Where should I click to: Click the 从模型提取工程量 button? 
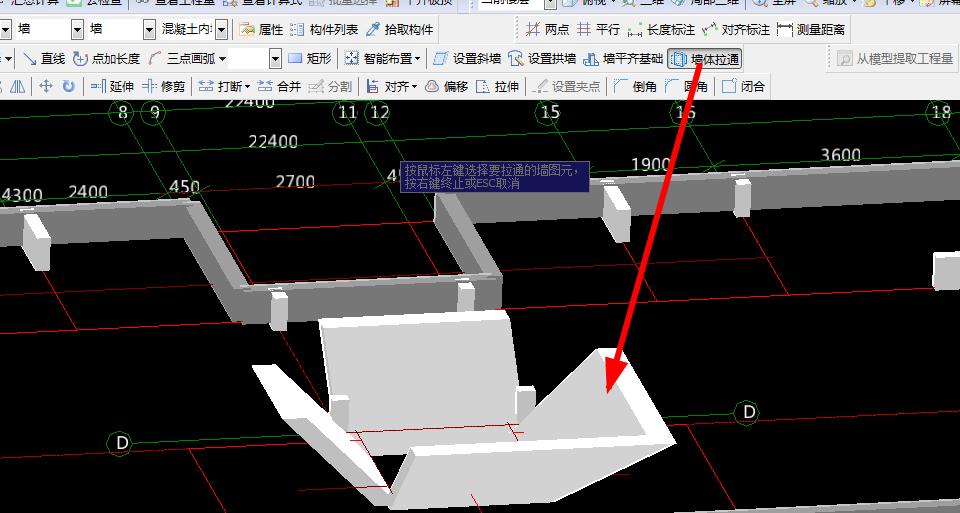(x=895, y=59)
